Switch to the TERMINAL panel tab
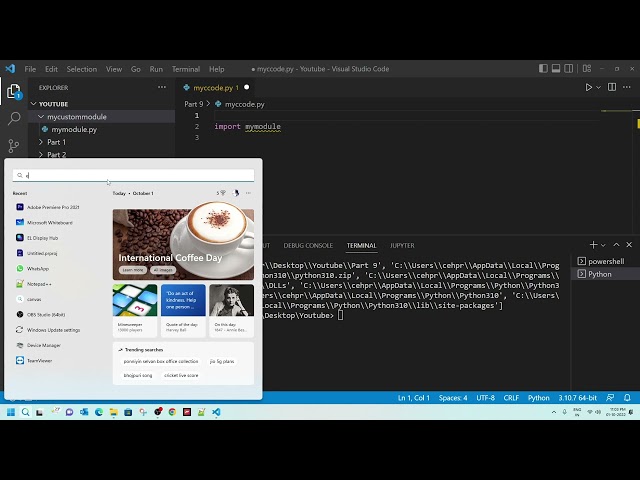Screen dimensions: 640x480 [x=362, y=245]
